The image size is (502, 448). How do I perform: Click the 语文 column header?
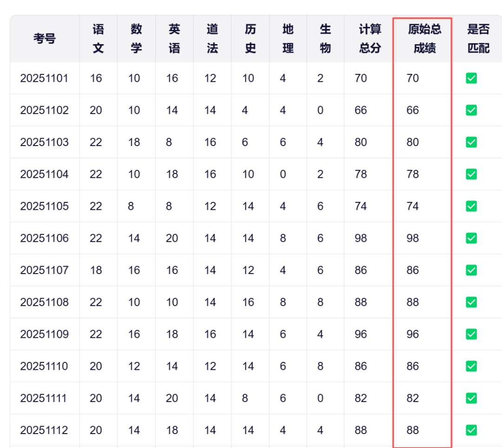click(x=98, y=39)
